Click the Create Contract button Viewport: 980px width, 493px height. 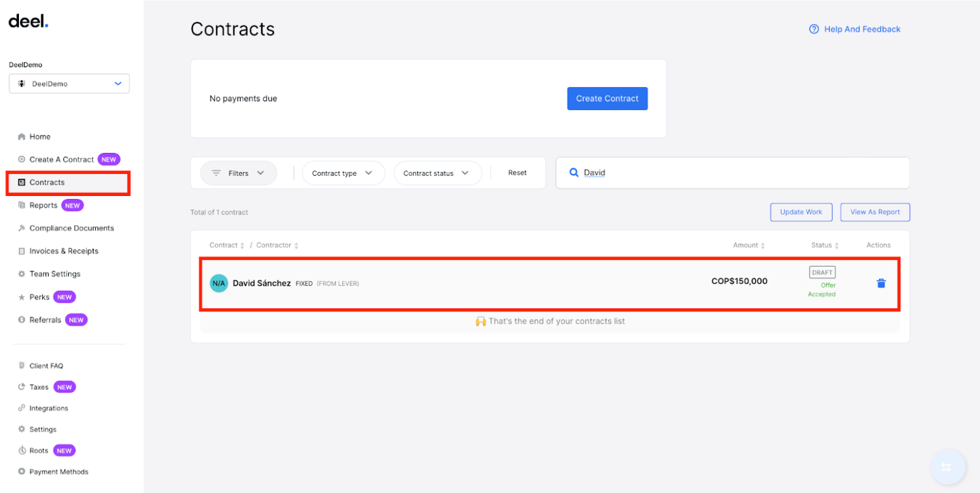(x=607, y=99)
